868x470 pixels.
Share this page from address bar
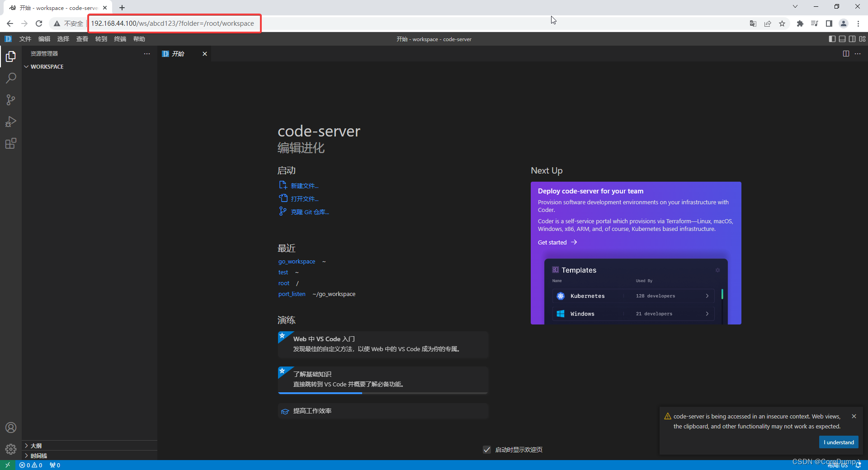point(768,23)
